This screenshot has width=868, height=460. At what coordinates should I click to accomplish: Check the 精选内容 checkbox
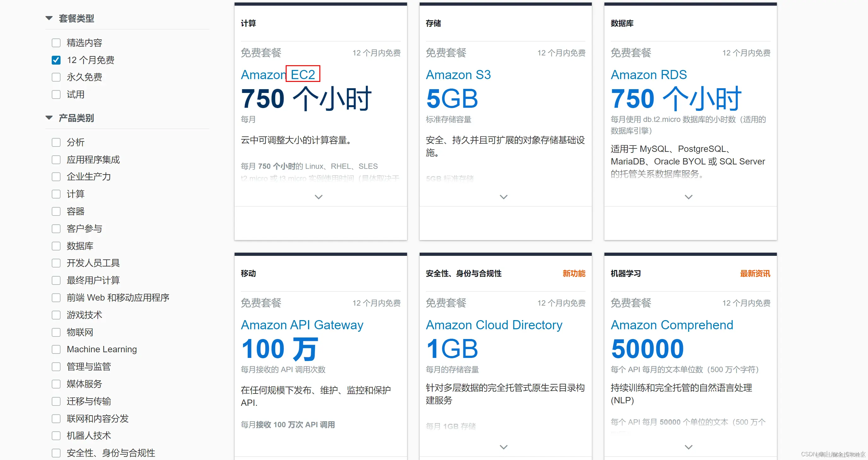pyautogui.click(x=56, y=43)
